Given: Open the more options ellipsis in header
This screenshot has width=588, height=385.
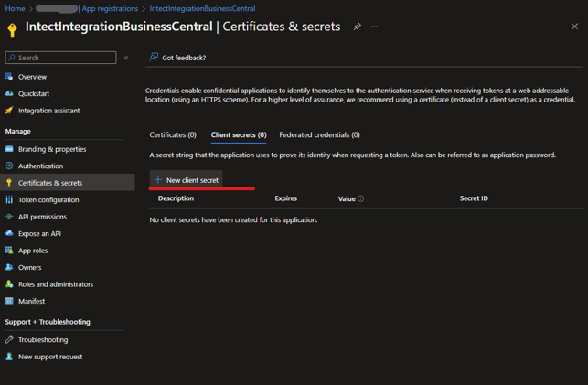Looking at the screenshot, I should pyautogui.click(x=374, y=27).
